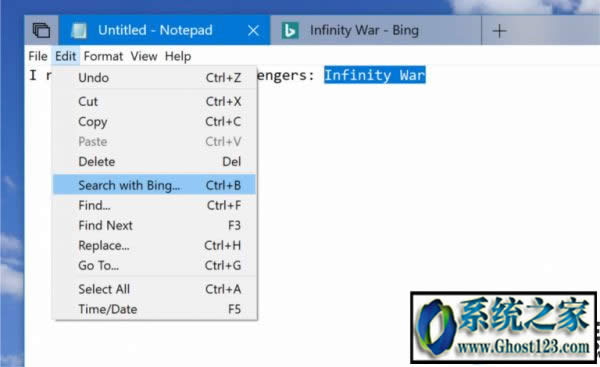Open the Find... dialog from the menu

[155, 206]
